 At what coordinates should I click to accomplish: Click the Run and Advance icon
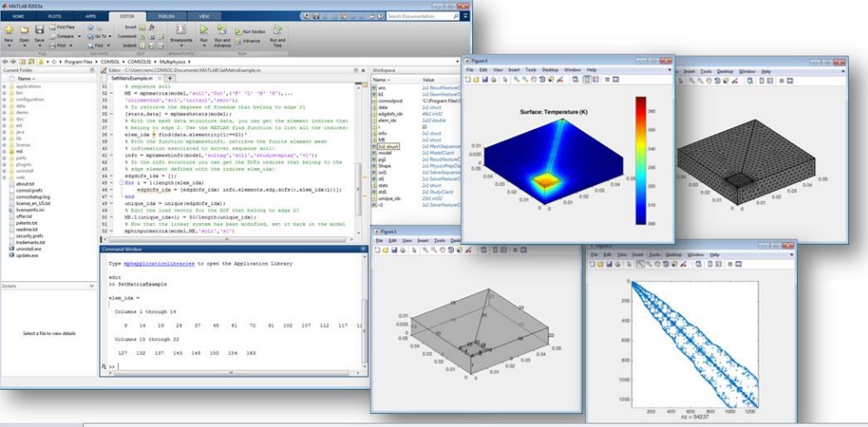click(222, 29)
